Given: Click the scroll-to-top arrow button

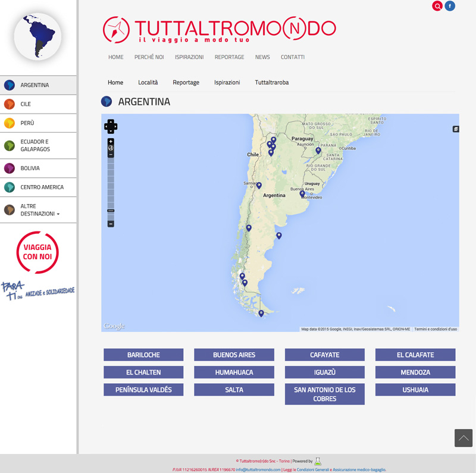Looking at the screenshot, I should click(x=464, y=438).
